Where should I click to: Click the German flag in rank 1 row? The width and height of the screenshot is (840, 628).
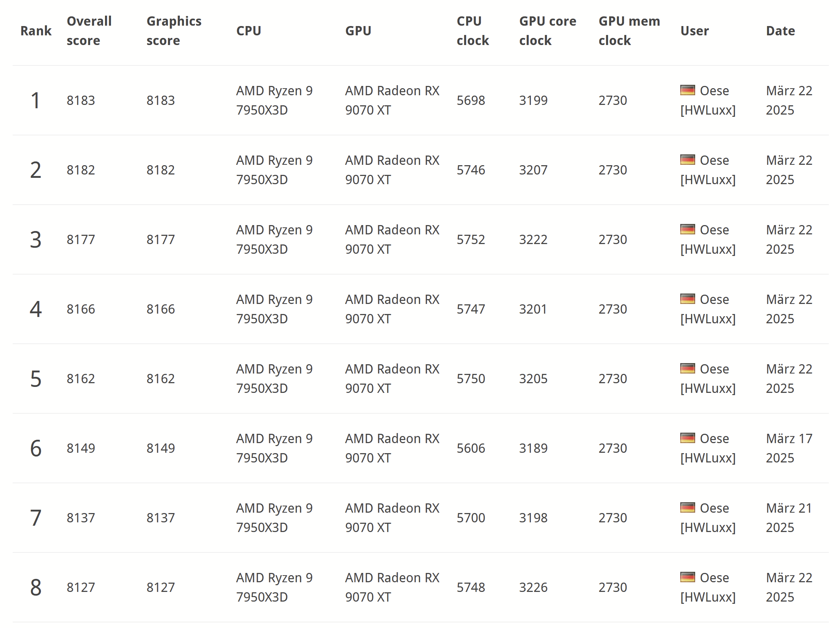pos(687,90)
